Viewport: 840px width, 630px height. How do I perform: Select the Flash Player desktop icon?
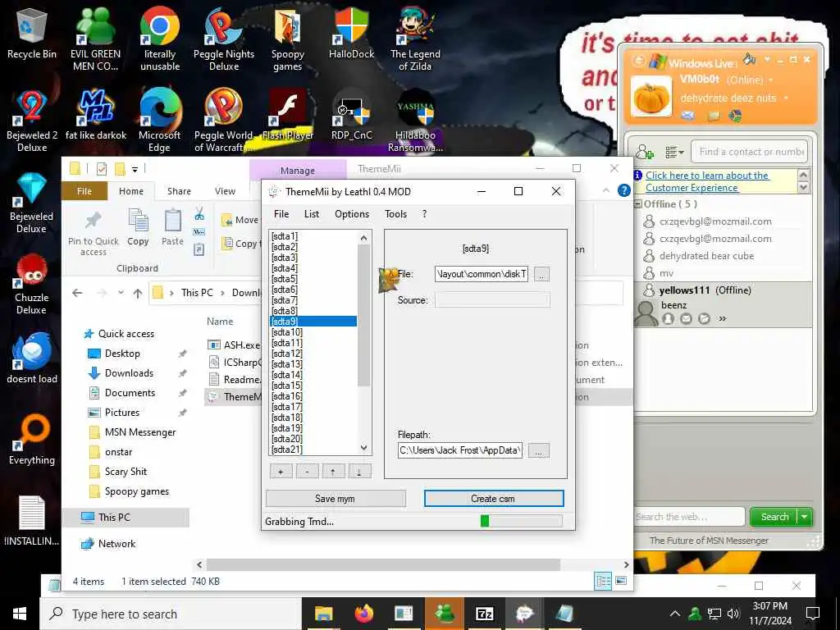click(x=288, y=115)
